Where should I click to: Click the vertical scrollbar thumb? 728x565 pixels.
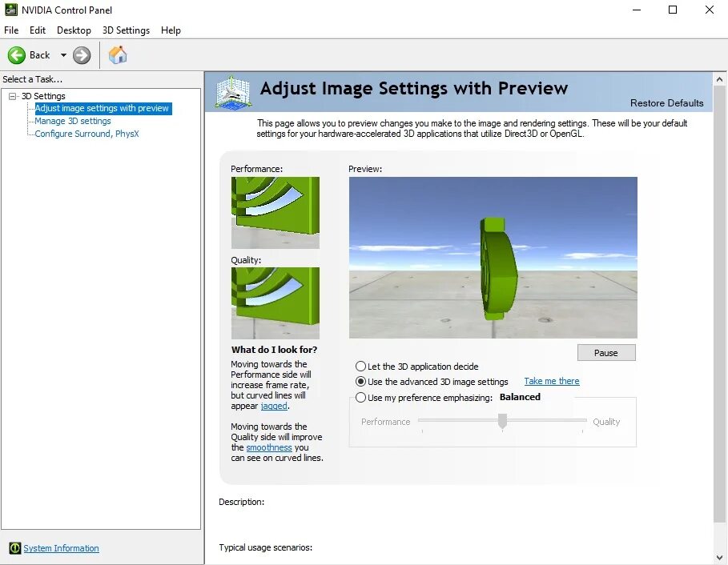click(720, 303)
